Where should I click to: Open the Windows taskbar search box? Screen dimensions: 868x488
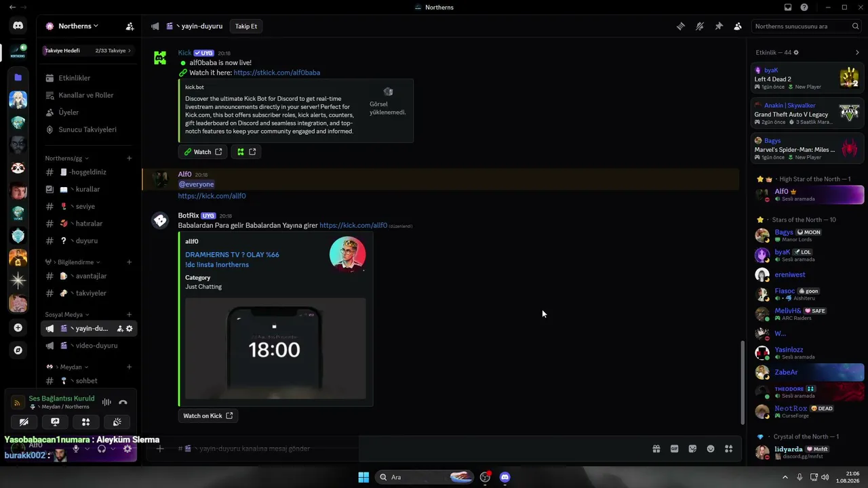click(425, 477)
